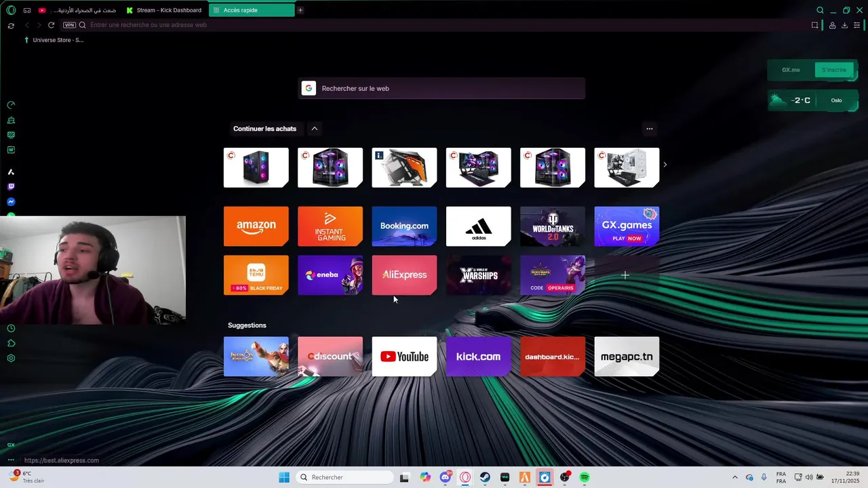
Task: Open the Windows Start menu
Action: [284, 477]
